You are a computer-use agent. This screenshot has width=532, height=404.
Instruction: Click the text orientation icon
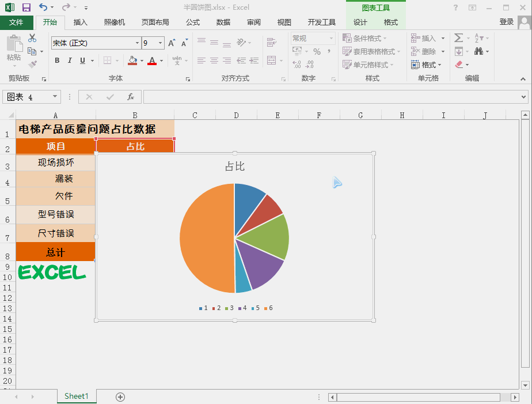tap(241, 43)
